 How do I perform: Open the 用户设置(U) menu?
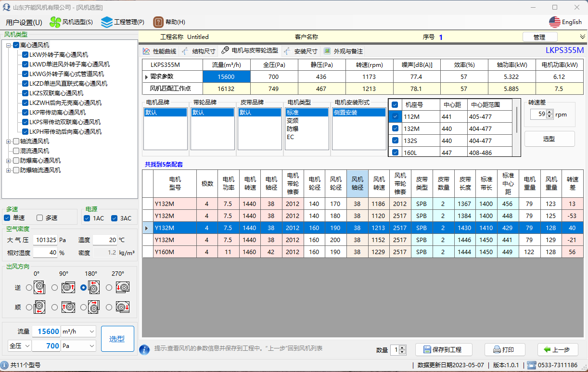pos(24,22)
